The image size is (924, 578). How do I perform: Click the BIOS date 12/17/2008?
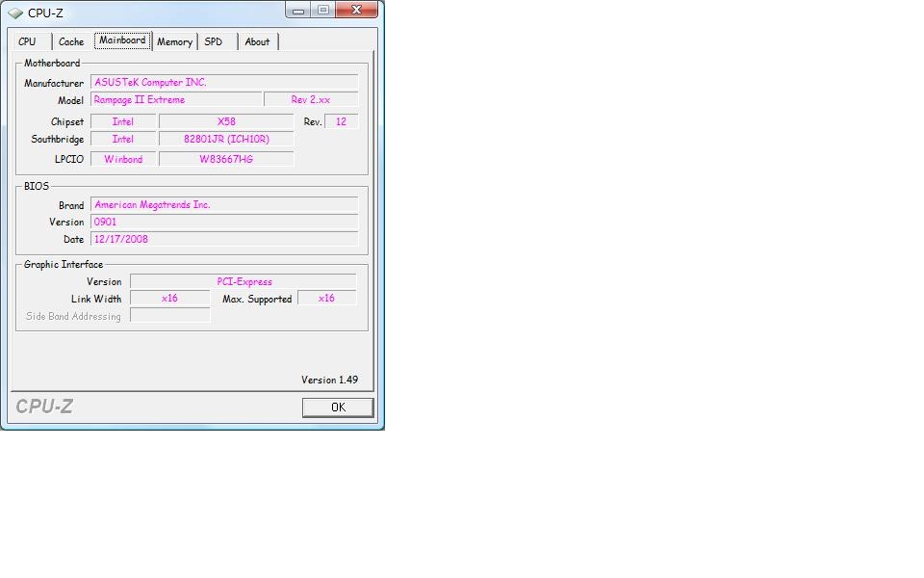pyautogui.click(x=224, y=239)
